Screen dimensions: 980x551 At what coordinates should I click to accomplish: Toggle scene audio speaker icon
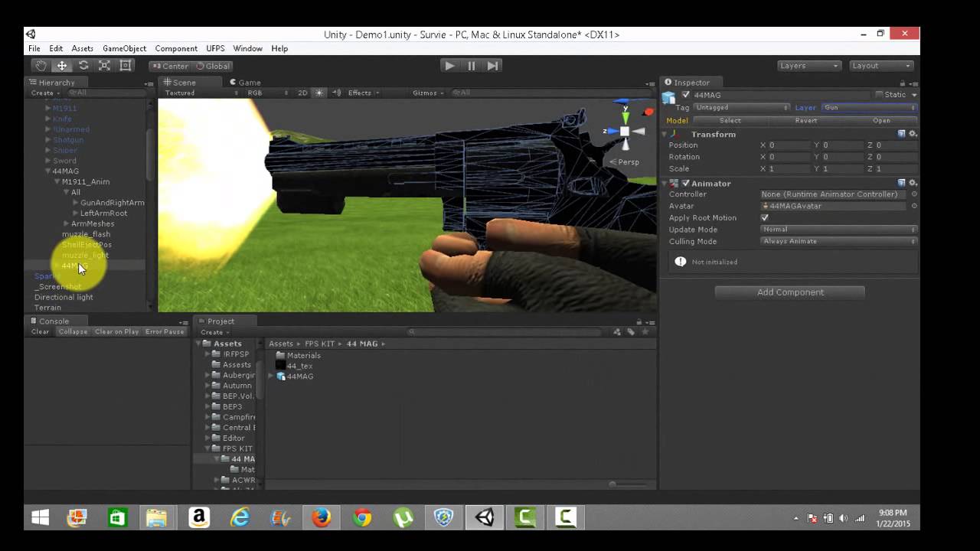(x=337, y=93)
